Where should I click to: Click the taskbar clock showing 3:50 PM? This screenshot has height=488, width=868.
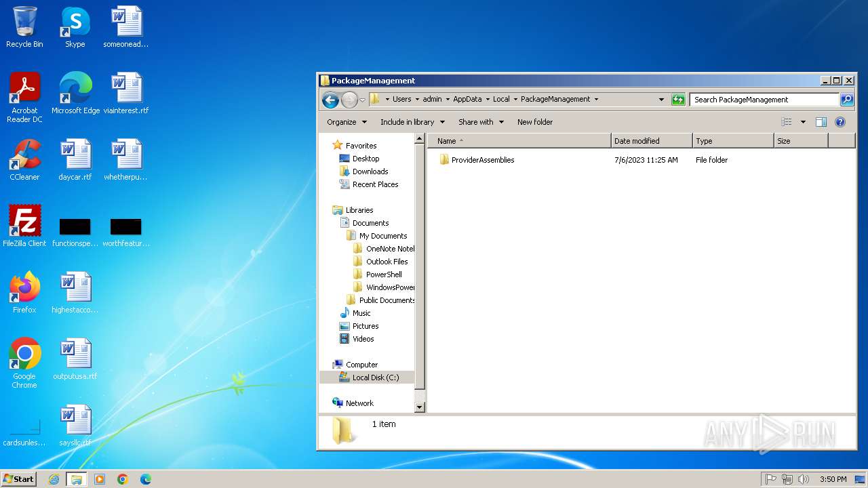pos(833,479)
